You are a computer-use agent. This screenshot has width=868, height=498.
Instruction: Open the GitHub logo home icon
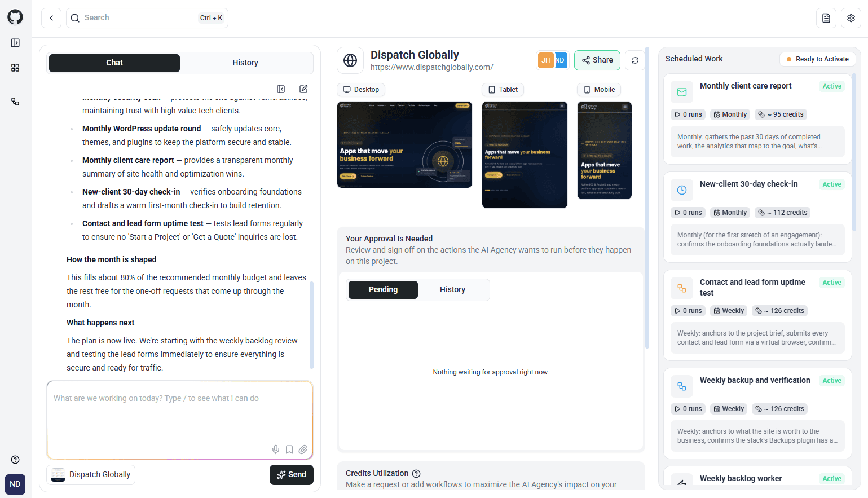coord(15,17)
